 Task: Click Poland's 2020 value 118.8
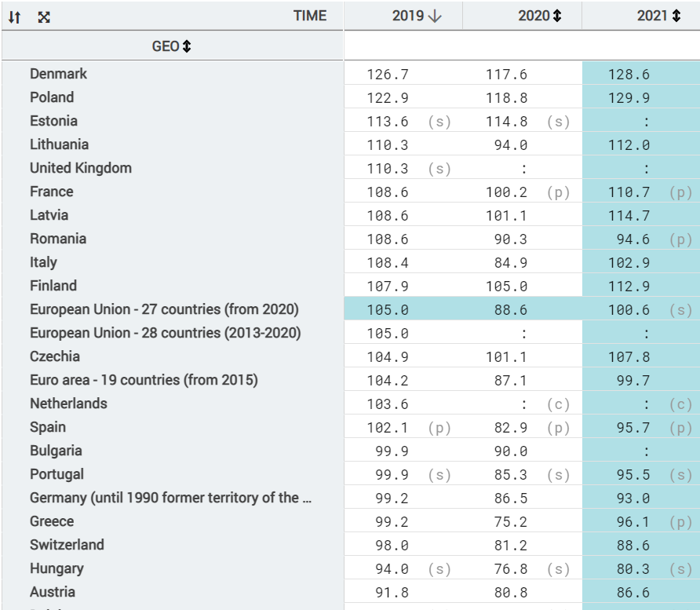pos(506,98)
